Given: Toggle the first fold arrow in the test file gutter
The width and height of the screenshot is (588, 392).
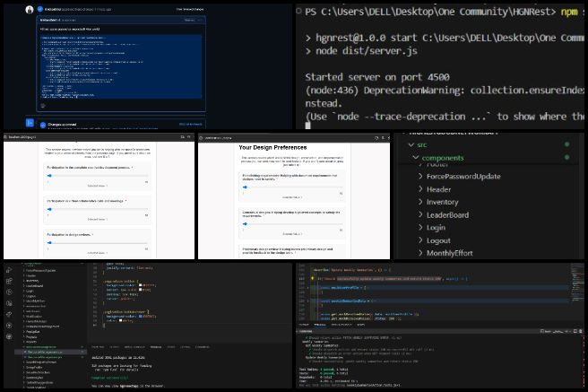Looking at the screenshot, I should (307, 288).
